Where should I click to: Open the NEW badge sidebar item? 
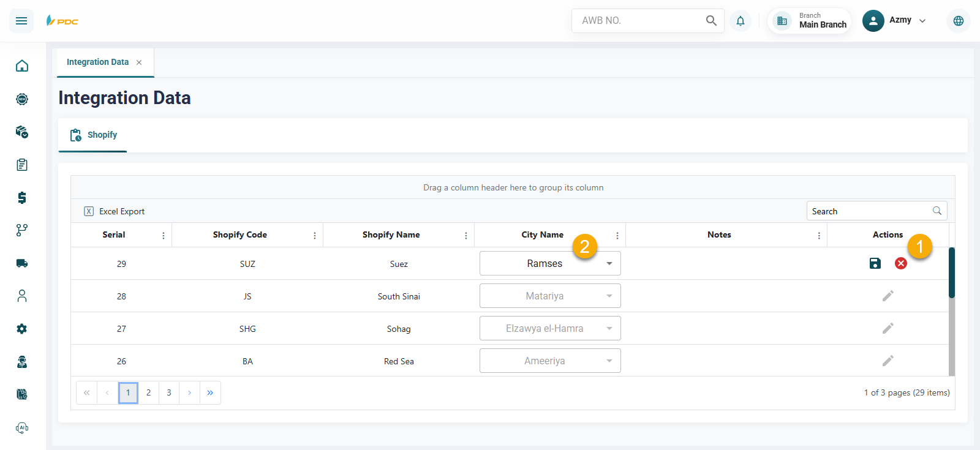(22, 99)
